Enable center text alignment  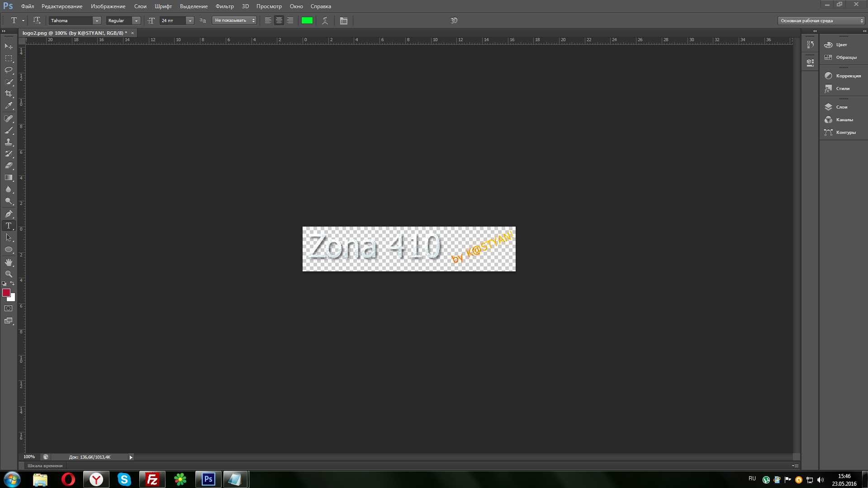279,21
